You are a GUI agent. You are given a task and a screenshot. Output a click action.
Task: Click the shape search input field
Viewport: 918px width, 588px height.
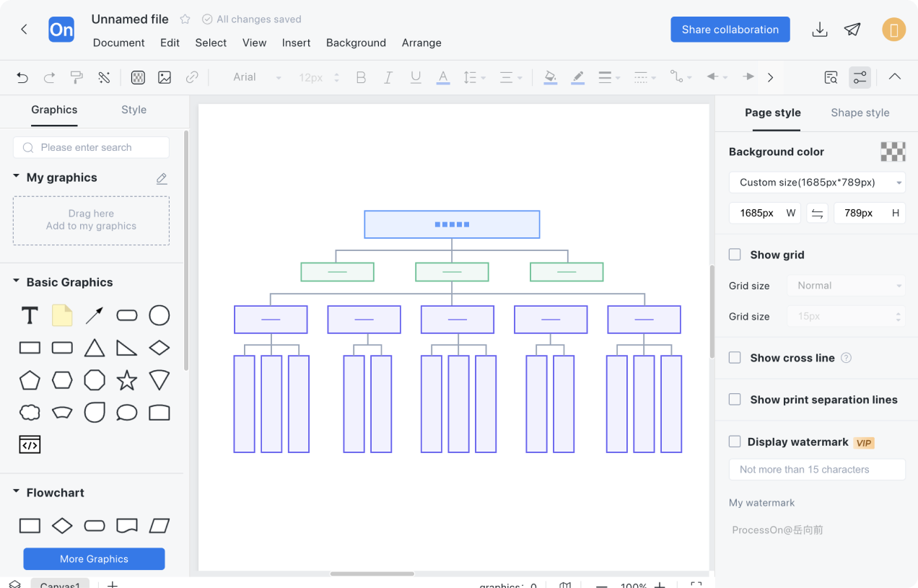92,147
